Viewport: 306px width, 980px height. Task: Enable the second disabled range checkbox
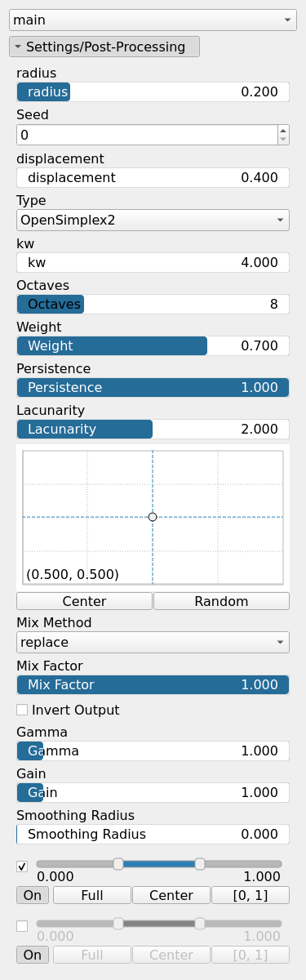point(22,926)
